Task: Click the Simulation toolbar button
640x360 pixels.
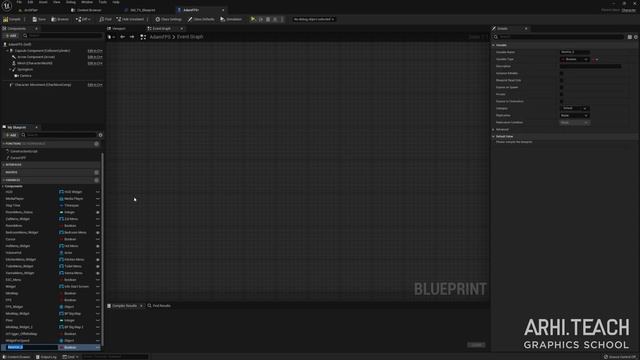Action: [x=231, y=19]
